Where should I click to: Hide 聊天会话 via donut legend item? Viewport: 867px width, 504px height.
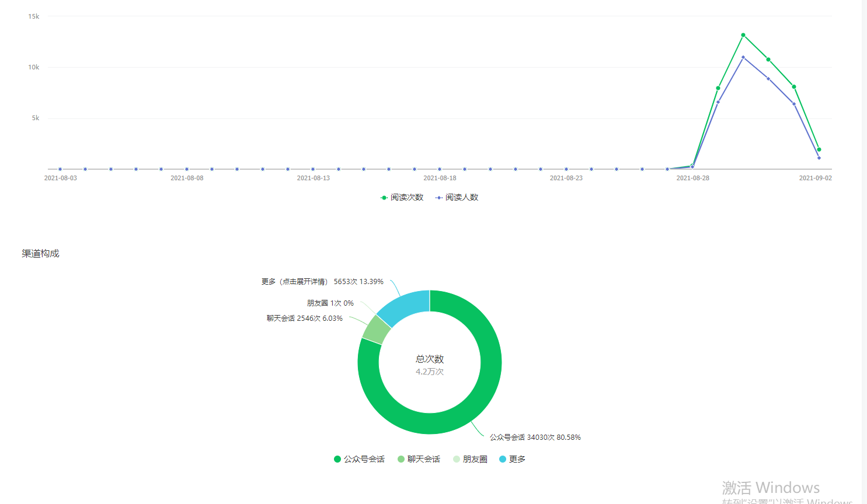coord(419,460)
